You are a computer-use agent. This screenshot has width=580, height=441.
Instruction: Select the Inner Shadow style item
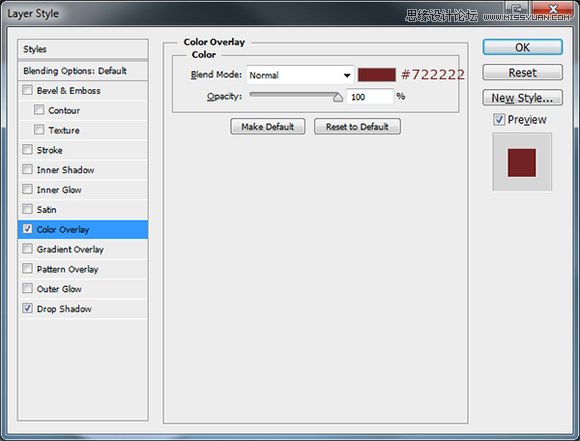83,170
